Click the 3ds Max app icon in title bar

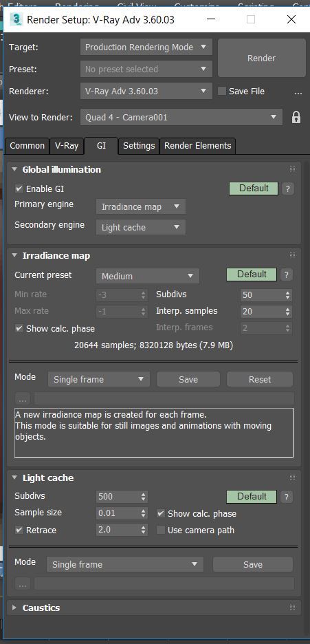pyautogui.click(x=16, y=19)
